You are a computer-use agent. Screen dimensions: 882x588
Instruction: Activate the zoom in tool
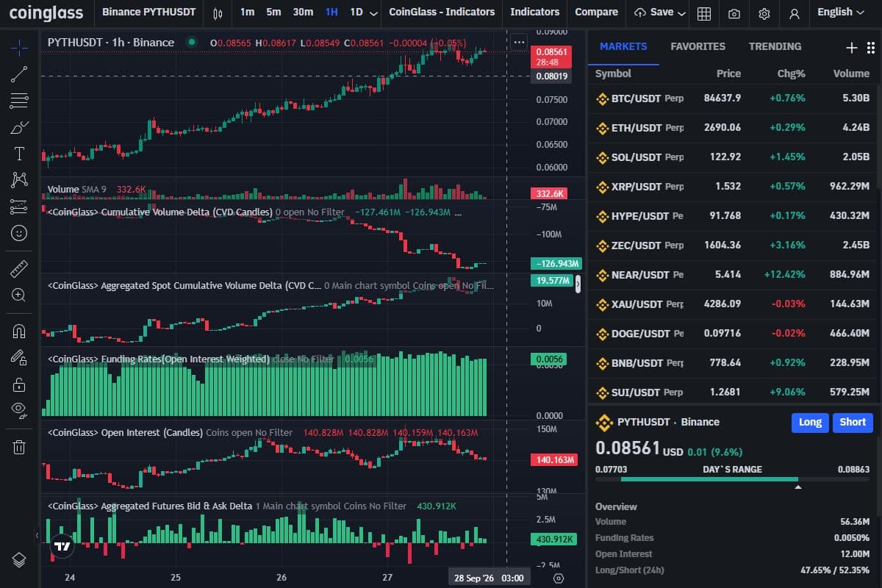19,295
